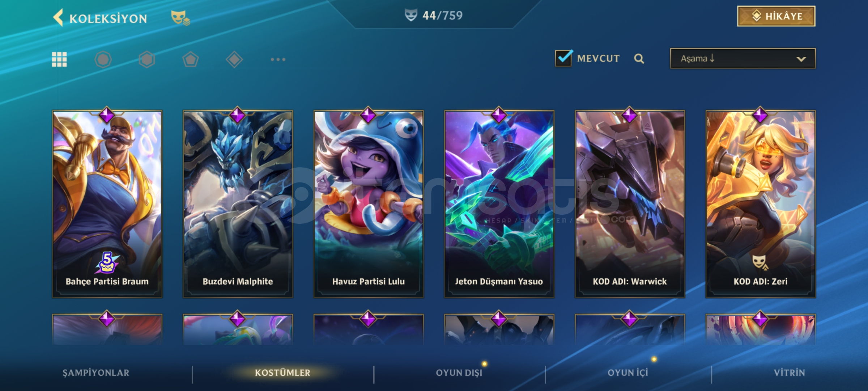
Task: Open the golden mask skin shop icon
Action: pos(180,18)
